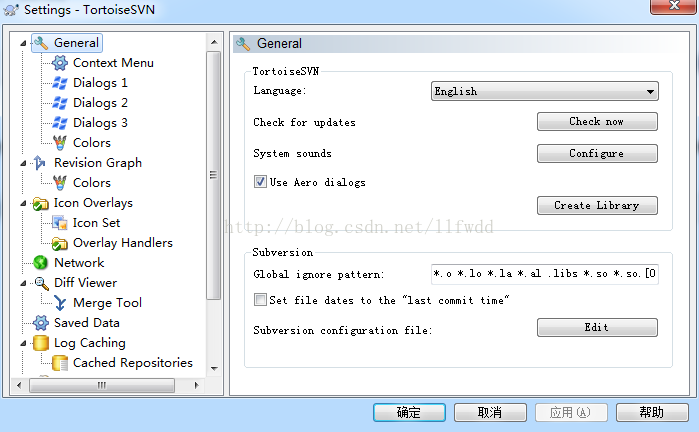Close the Settings window
The image size is (699, 432).
click(x=673, y=6)
